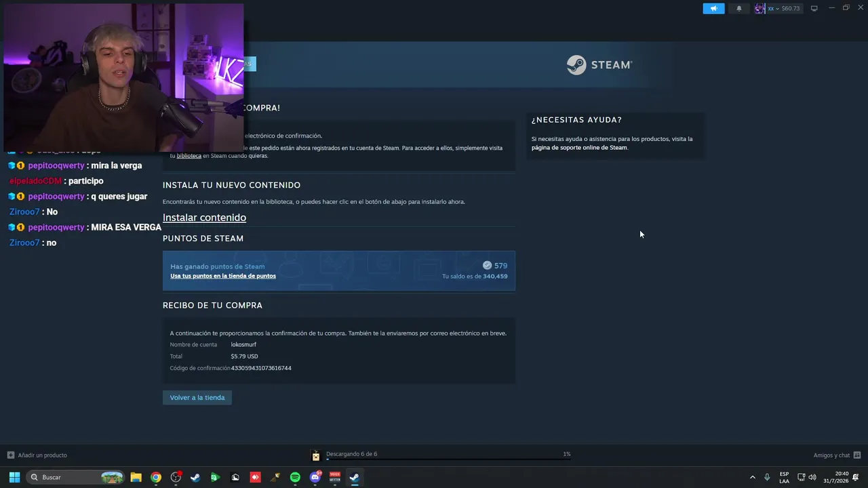Click the total $5.79 USD

(x=244, y=357)
